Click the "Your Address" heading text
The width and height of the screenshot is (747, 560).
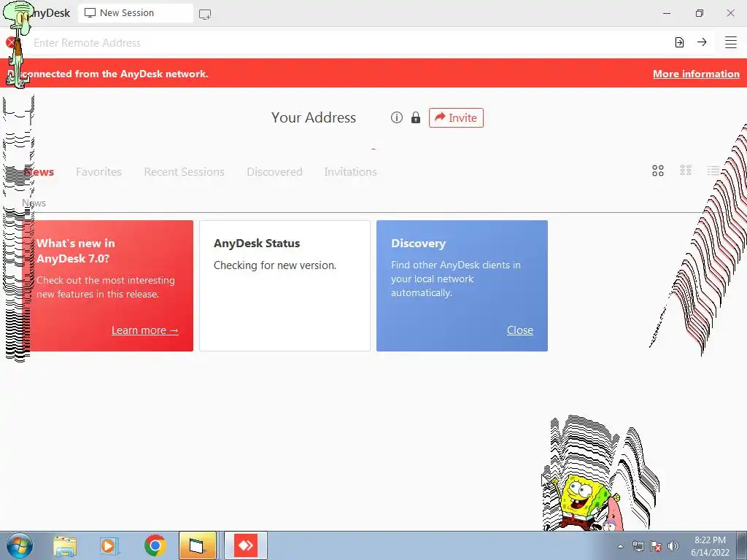coord(314,117)
